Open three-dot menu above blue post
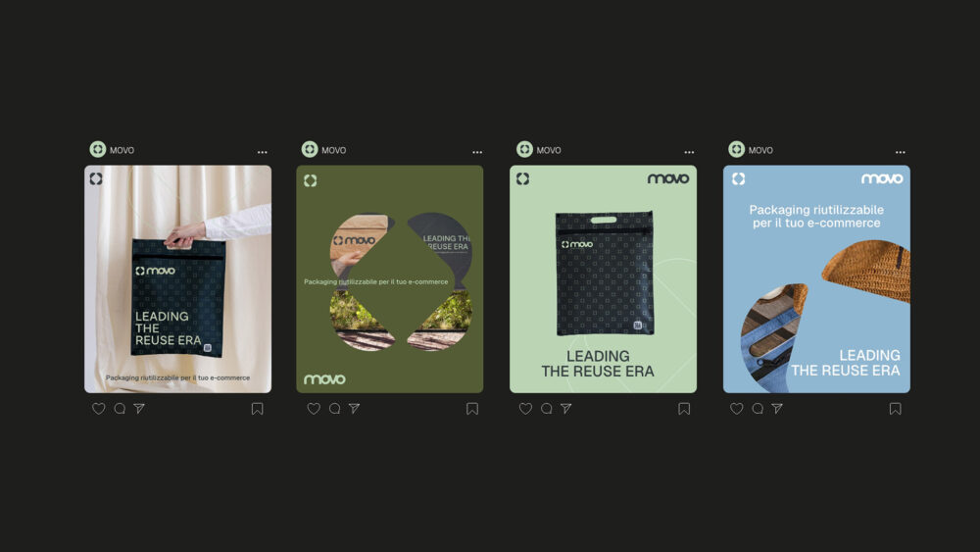 (x=901, y=152)
